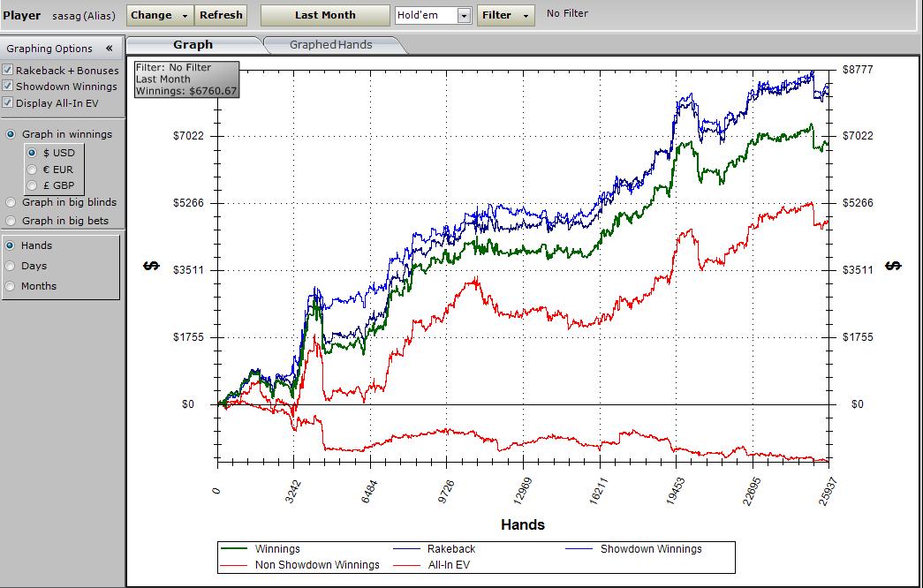The width and height of the screenshot is (923, 588).
Task: Select Graph in big bets
Action: coord(11,221)
